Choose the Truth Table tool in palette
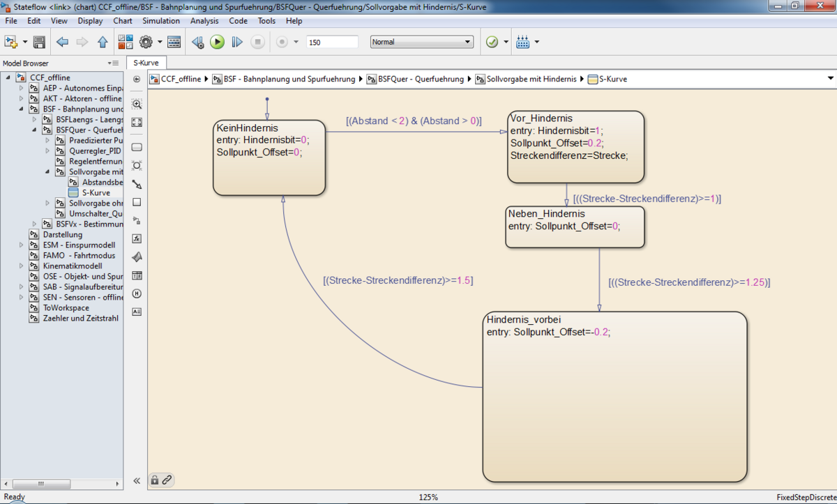This screenshot has height=504, width=837. tap(137, 275)
